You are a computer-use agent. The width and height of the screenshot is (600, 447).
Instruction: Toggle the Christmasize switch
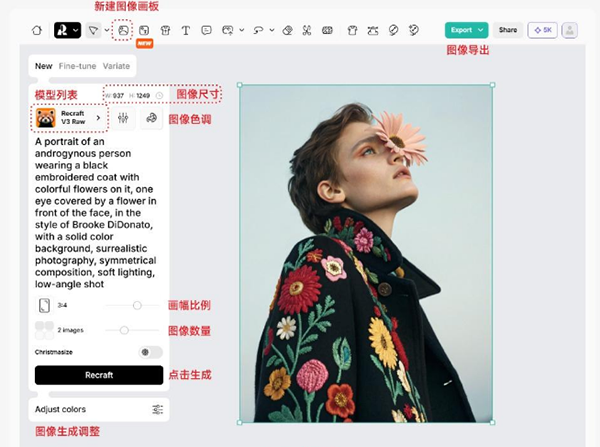point(151,352)
